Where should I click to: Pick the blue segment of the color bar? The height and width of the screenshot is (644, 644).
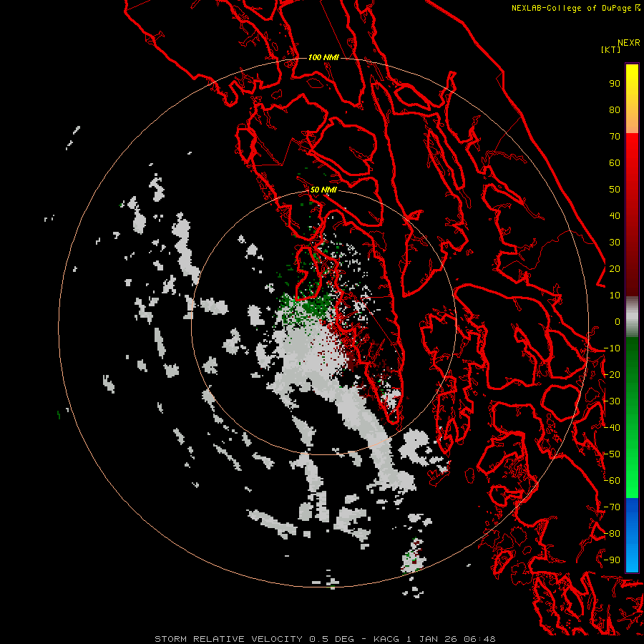[632, 535]
